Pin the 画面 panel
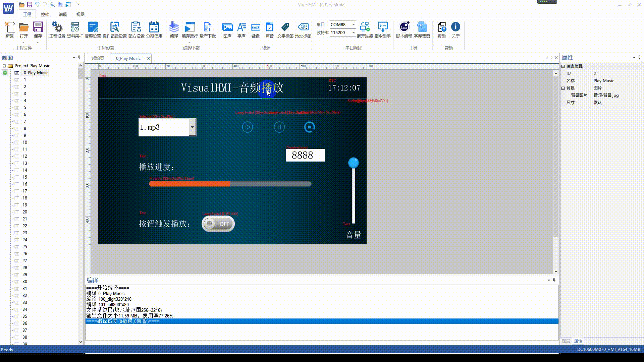This screenshot has width=644, height=362. click(x=79, y=57)
